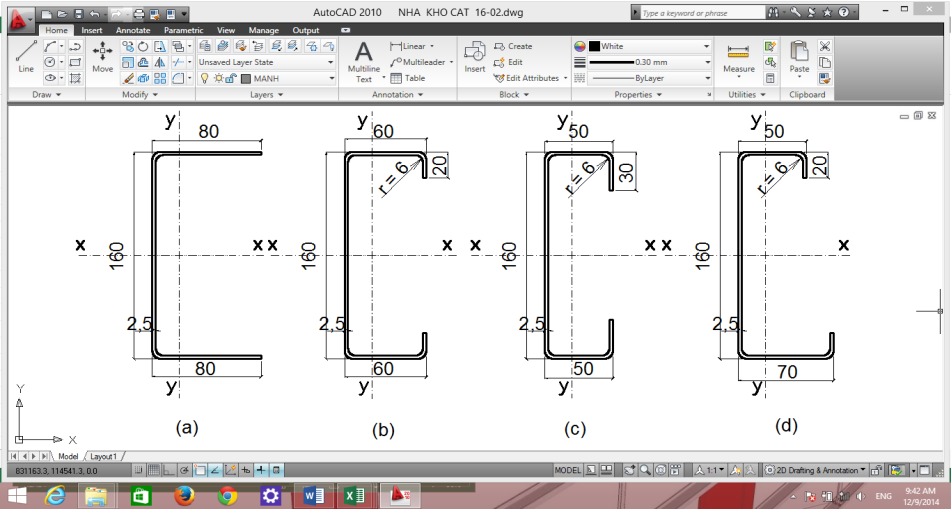Open the Layout1 drawing tab
Image resolution: width=951 pixels, height=509 pixels.
102,456
